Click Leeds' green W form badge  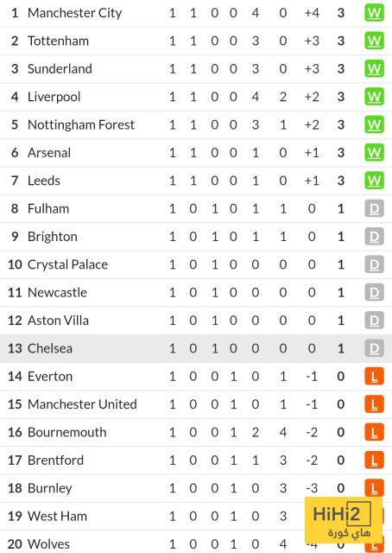(374, 181)
